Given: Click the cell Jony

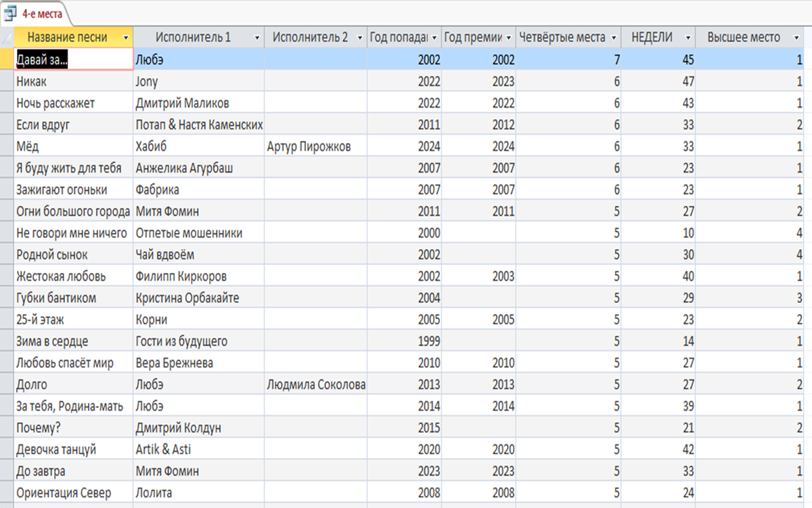Looking at the screenshot, I should pos(199,81).
